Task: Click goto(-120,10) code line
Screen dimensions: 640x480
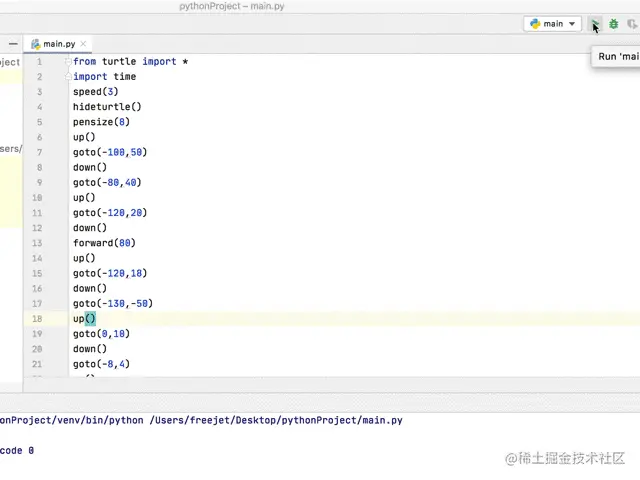Action: pyautogui.click(x=110, y=273)
